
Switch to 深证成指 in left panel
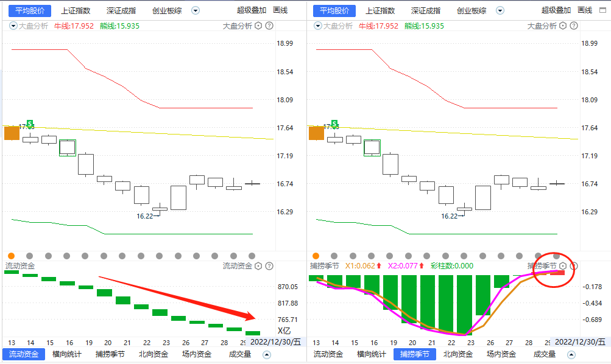tap(121, 11)
